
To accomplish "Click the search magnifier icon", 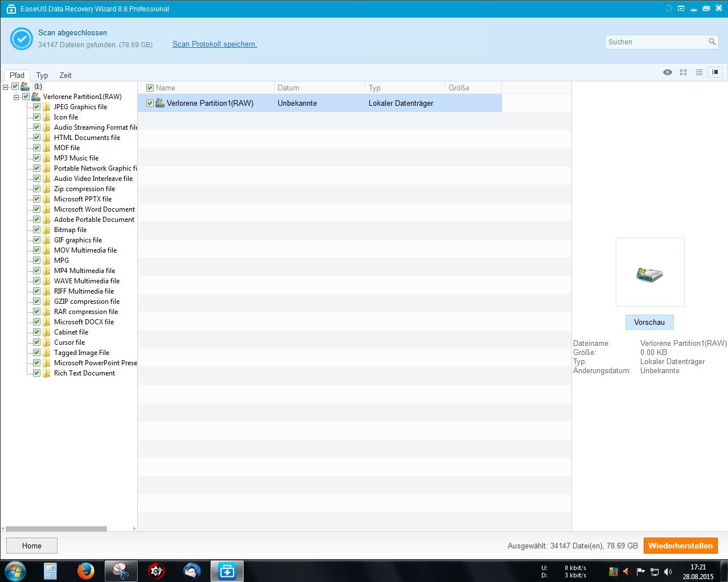I will tap(712, 42).
